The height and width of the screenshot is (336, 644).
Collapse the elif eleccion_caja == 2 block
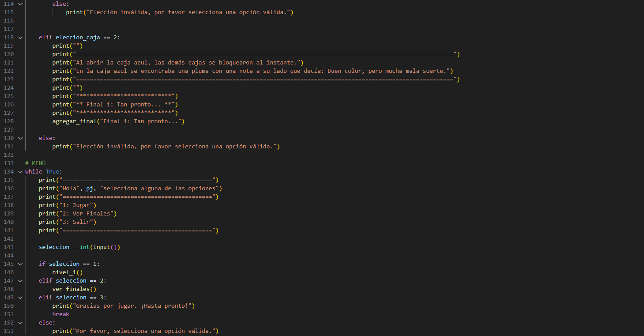[x=20, y=38]
